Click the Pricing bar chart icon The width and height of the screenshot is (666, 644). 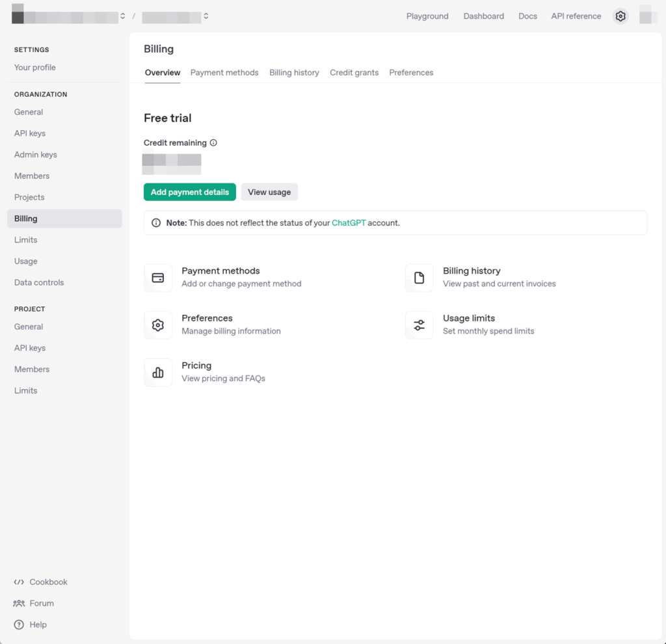(158, 372)
